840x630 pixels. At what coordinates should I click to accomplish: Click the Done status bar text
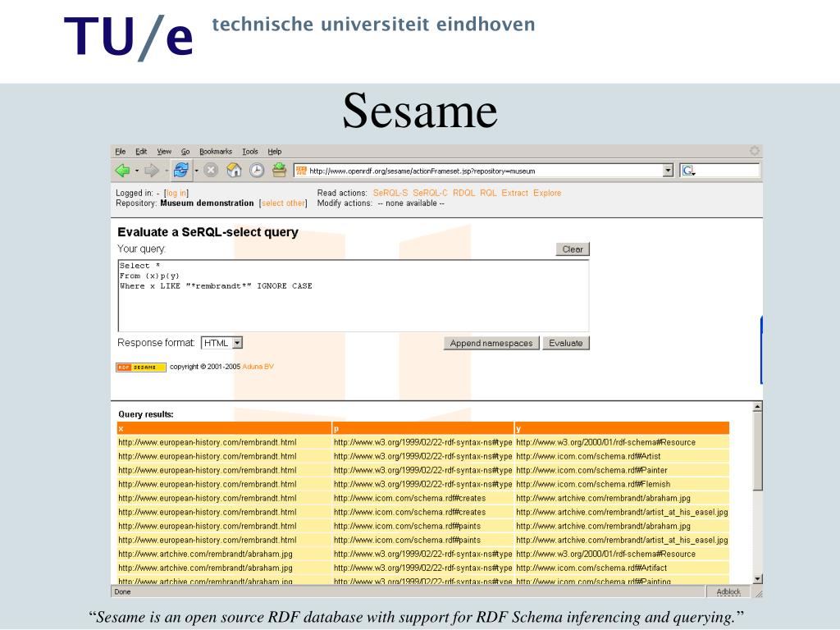pyautogui.click(x=122, y=592)
